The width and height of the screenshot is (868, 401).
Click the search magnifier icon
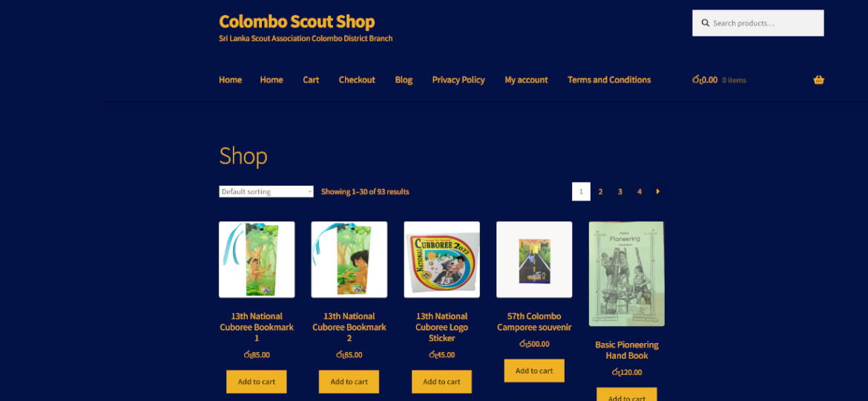[x=706, y=23]
